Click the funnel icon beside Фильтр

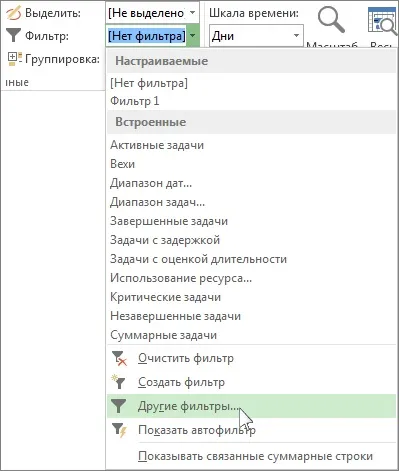pyautogui.click(x=13, y=35)
